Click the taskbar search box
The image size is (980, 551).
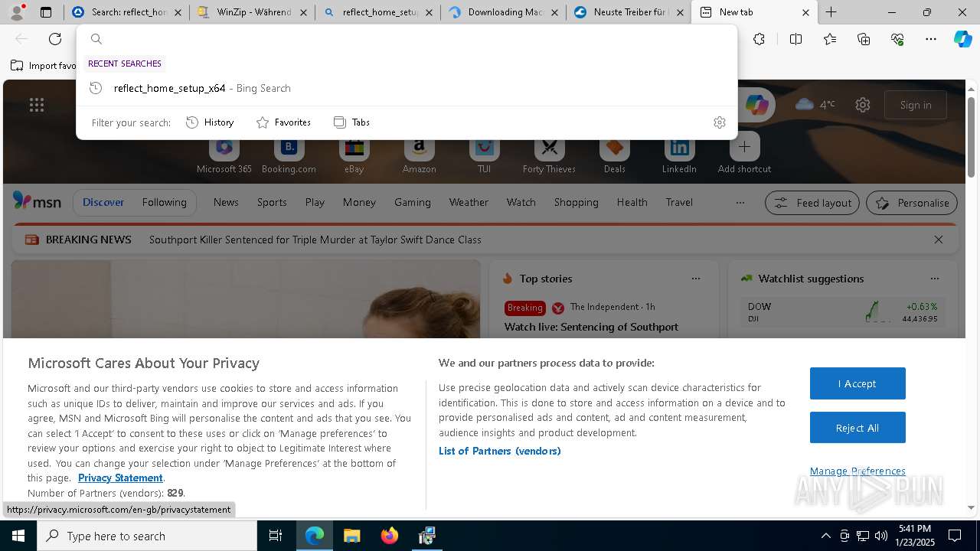pyautogui.click(x=147, y=536)
